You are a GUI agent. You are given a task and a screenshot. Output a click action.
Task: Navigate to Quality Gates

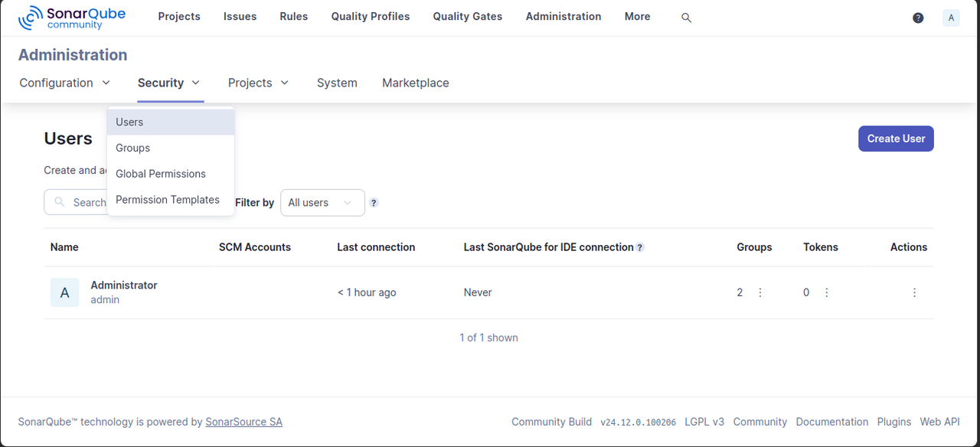point(468,16)
